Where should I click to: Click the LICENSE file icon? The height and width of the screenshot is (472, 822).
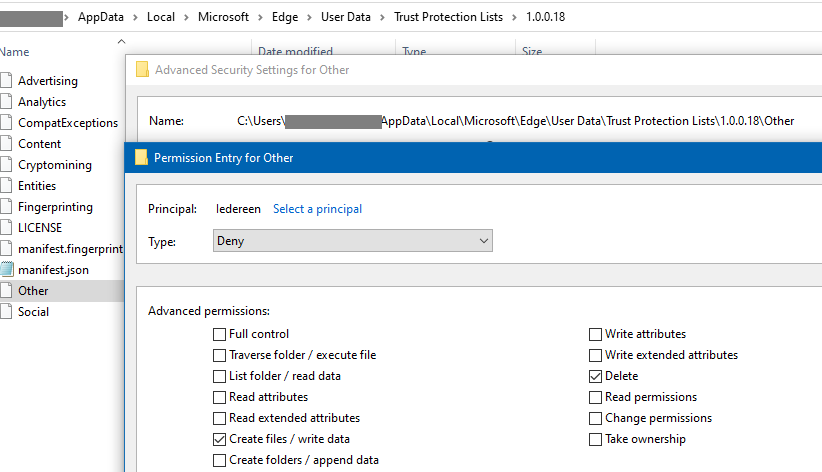click(x=7, y=228)
